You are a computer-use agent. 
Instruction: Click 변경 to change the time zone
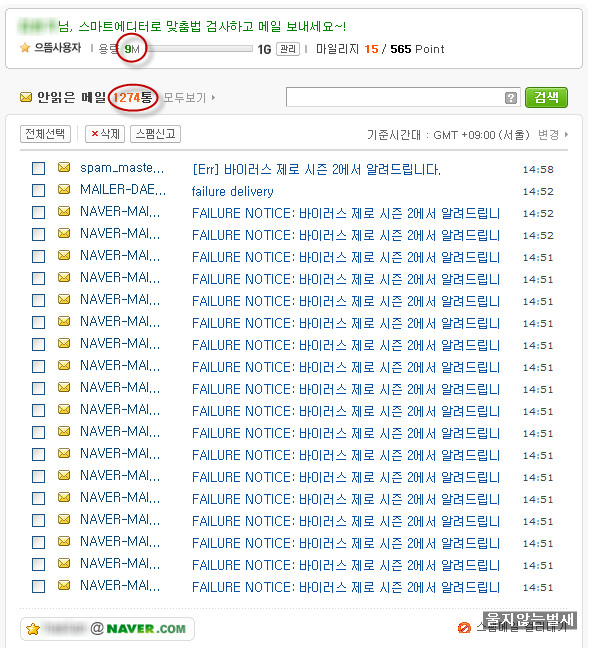tap(553, 135)
